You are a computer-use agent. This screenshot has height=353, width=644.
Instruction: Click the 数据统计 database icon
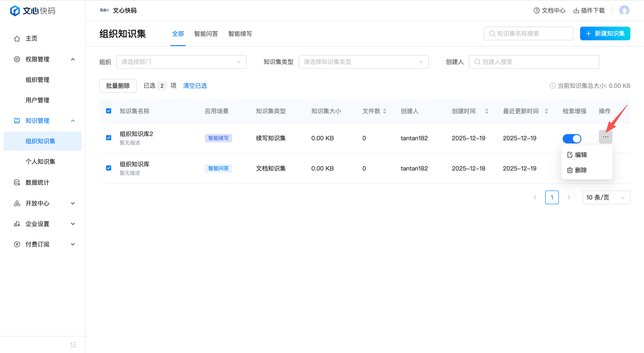17,183
